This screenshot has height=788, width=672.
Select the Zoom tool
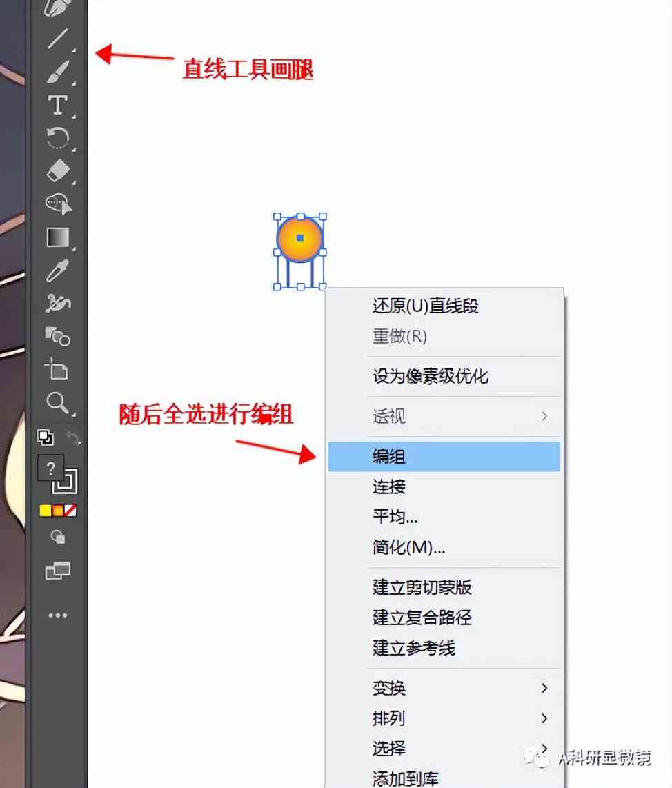click(58, 402)
